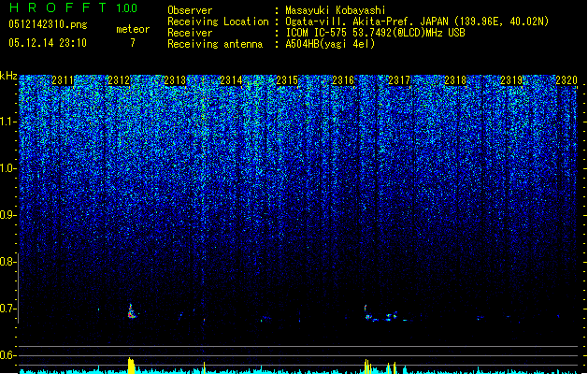Viewport: 588px width, 374px height.
Task: Click the meteor echo trail near 2317
Action: [386, 314]
